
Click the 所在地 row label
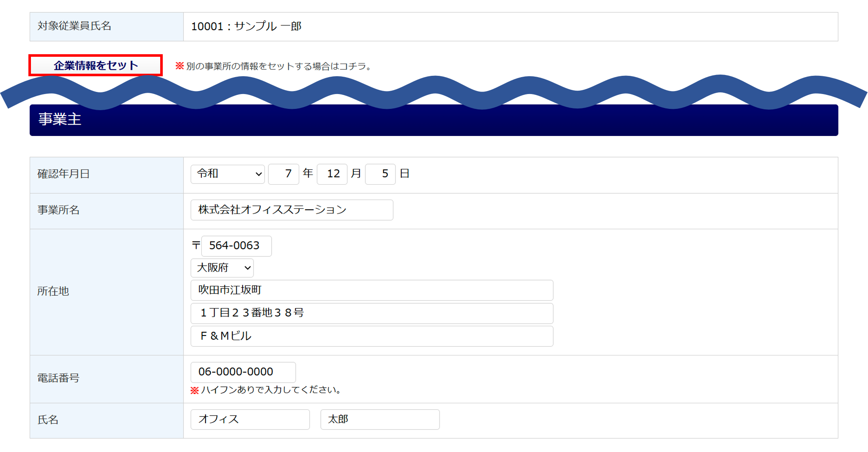pyautogui.click(x=53, y=291)
